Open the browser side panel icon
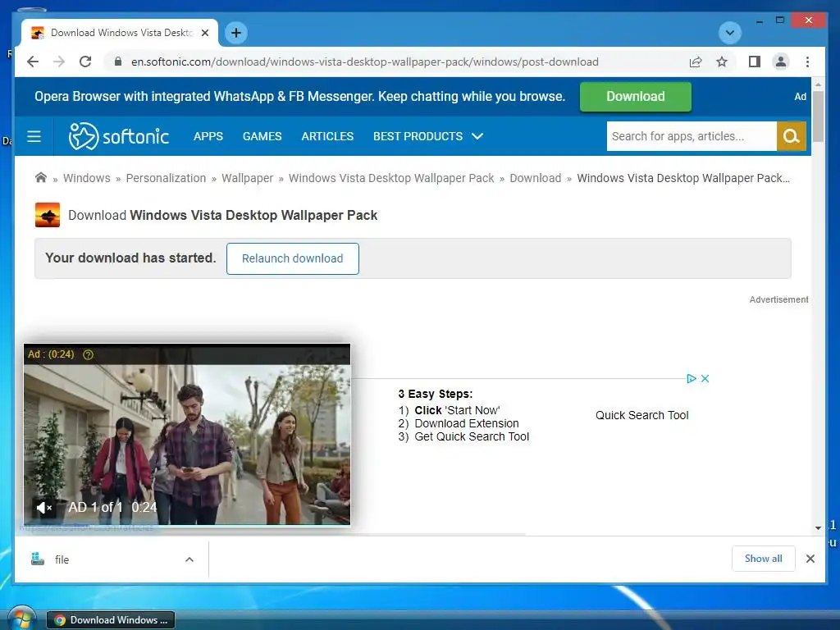The image size is (840, 630). 755,62
